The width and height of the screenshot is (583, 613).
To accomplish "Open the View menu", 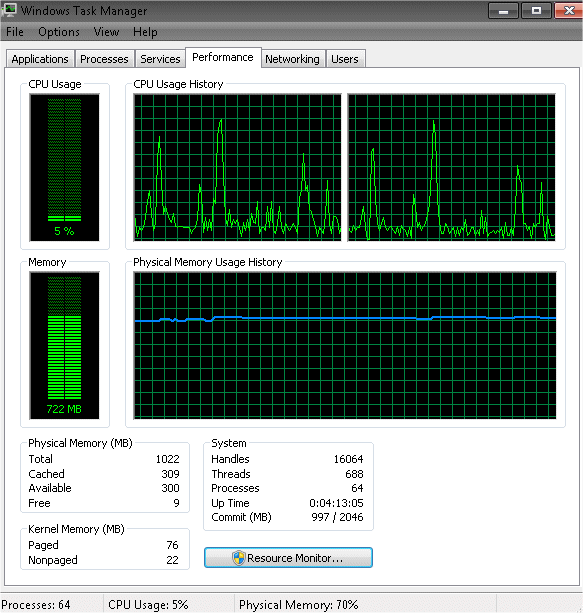I will click(106, 32).
